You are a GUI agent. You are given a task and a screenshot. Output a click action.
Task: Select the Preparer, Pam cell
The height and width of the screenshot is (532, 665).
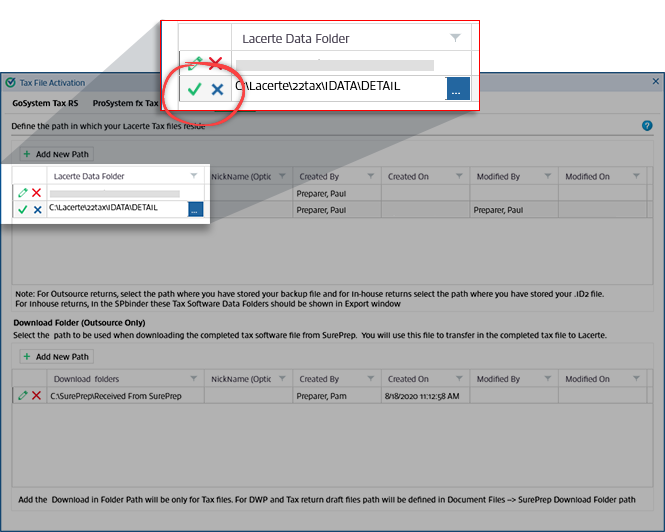tap(337, 396)
